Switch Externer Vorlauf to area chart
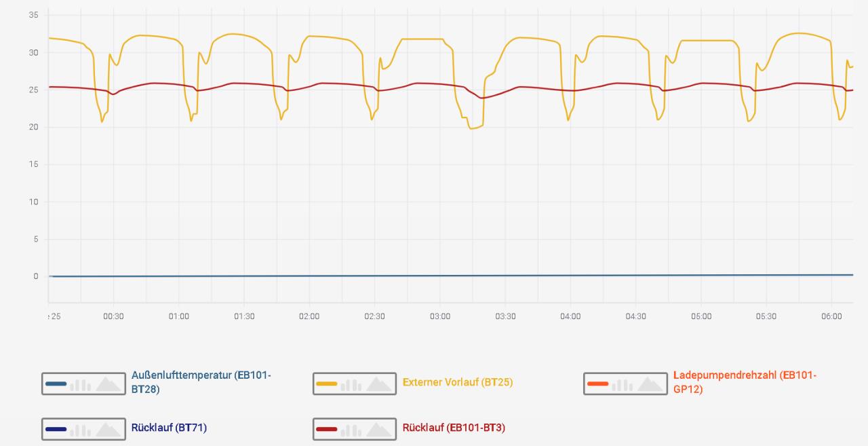868x446 pixels. pyautogui.click(x=380, y=385)
